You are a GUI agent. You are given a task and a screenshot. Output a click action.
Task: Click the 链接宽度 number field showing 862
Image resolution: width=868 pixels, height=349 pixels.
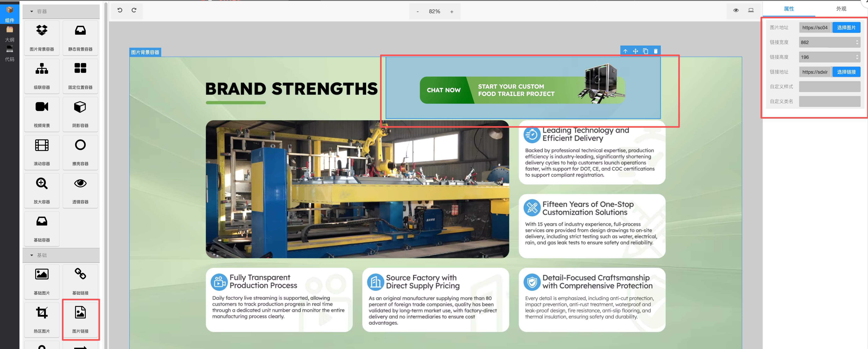pos(830,42)
